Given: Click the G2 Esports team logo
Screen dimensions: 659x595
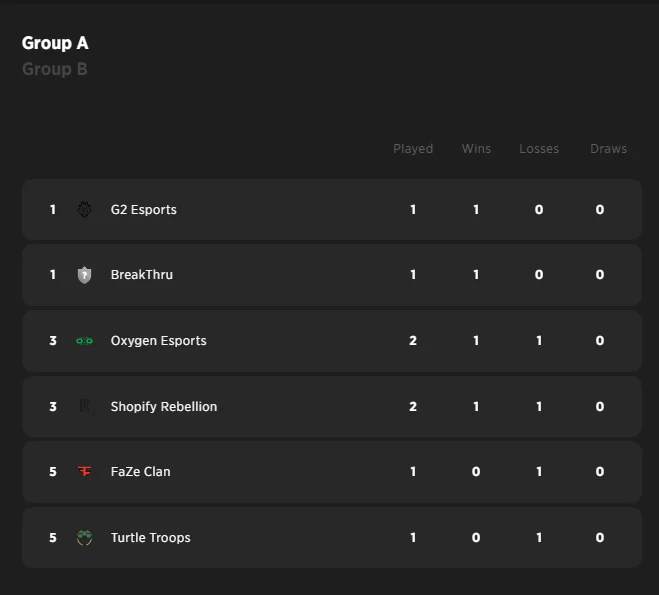Looking at the screenshot, I should coord(84,209).
